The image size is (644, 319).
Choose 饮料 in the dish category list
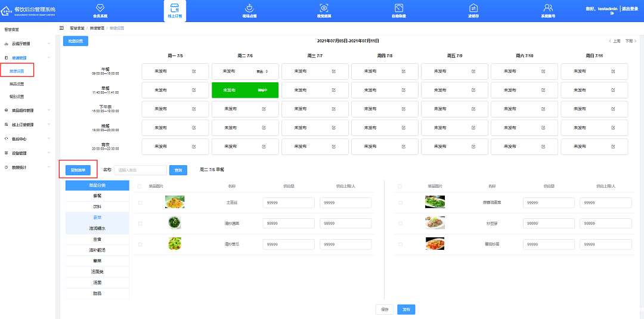(x=97, y=206)
